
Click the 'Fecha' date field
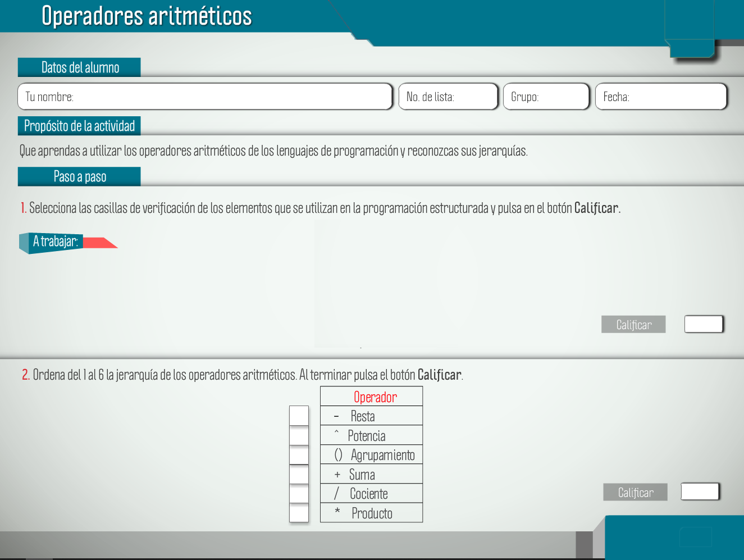pyautogui.click(x=661, y=97)
